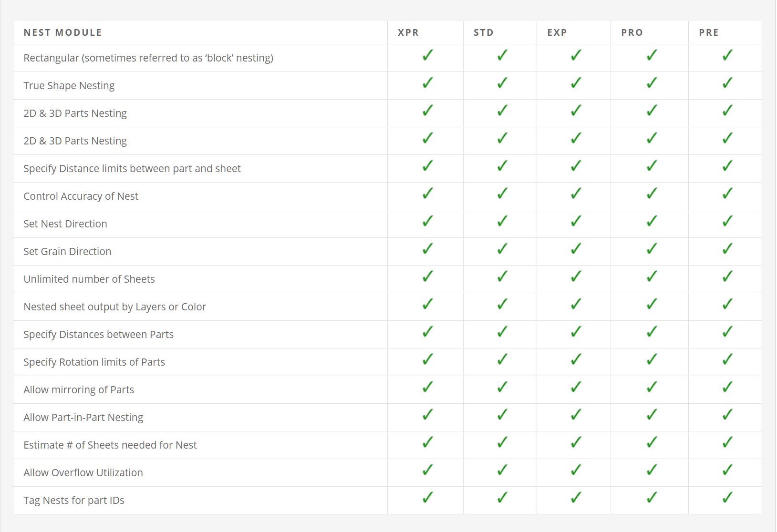Click the EXP column header
Image resolution: width=777 pixels, height=532 pixels.
557,32
